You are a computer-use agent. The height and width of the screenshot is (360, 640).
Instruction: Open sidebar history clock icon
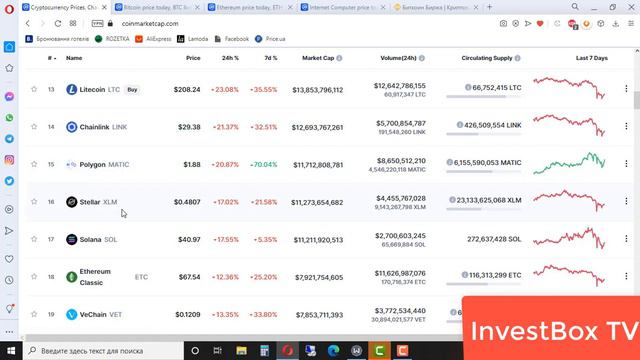9,280
